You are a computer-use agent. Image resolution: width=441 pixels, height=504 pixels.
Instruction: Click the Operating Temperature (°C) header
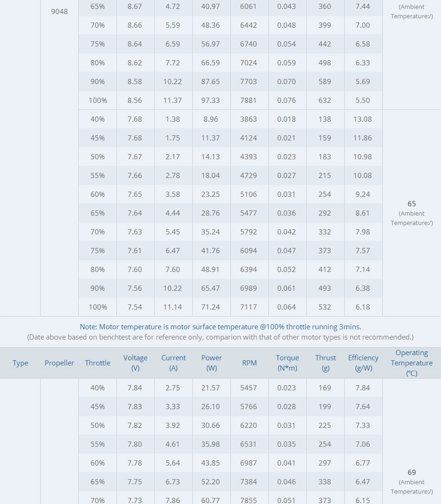(412, 363)
